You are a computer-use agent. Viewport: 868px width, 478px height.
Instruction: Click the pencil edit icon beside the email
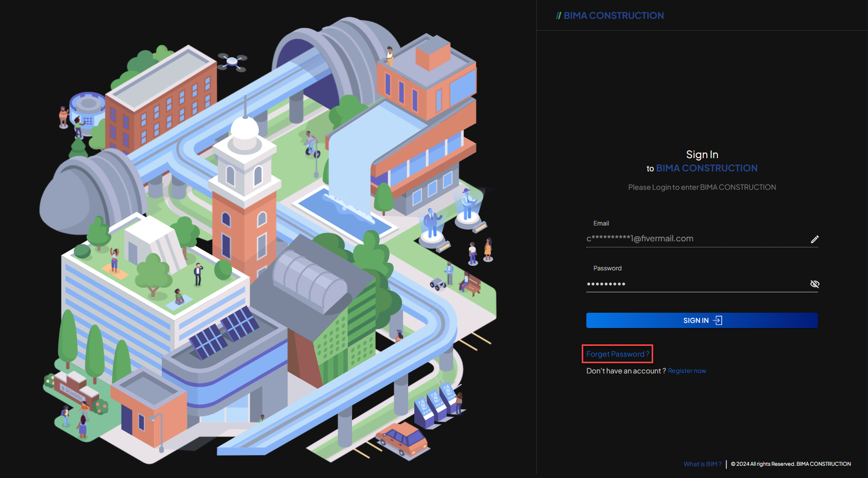click(x=814, y=239)
